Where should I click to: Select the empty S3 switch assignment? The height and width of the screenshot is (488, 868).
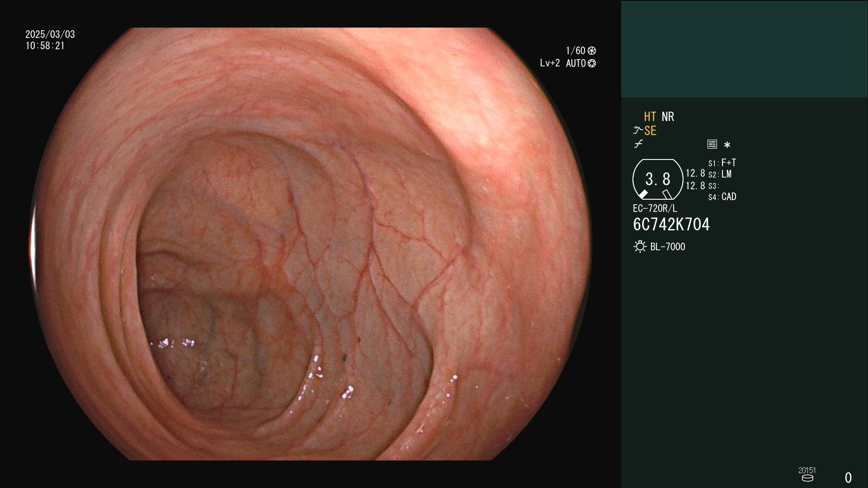tap(713, 186)
